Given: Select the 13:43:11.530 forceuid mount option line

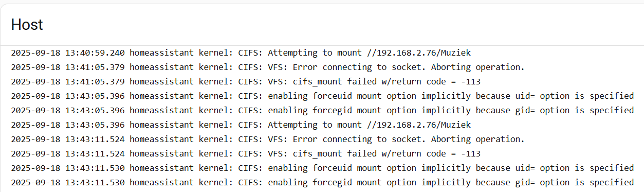Looking at the screenshot, I should click(x=322, y=168).
